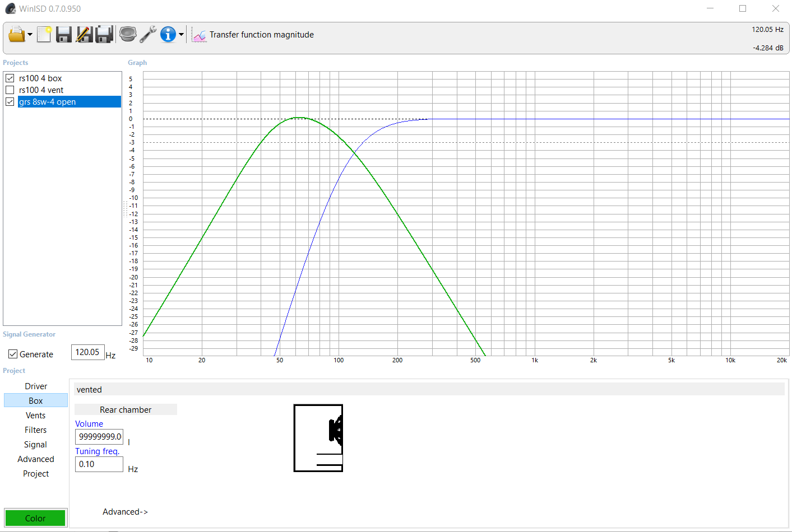Toggle the Generate signal checkbox
Image resolution: width=792 pixels, height=532 pixels.
(13, 354)
